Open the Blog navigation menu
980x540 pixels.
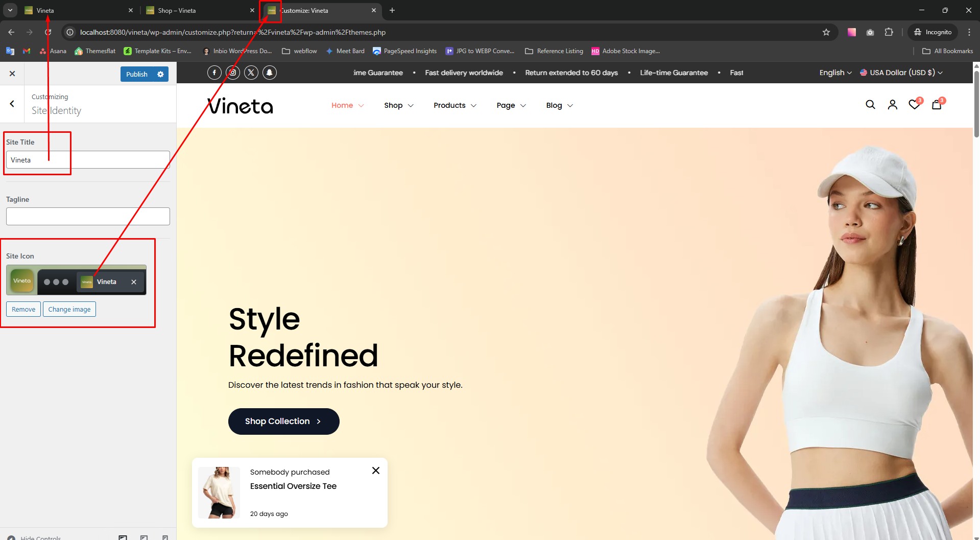560,105
